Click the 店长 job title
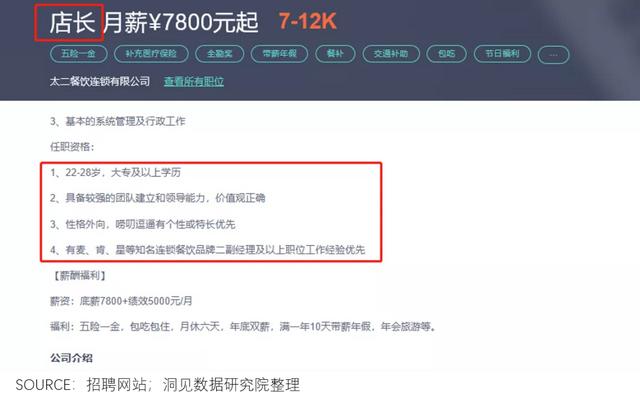 (x=72, y=22)
